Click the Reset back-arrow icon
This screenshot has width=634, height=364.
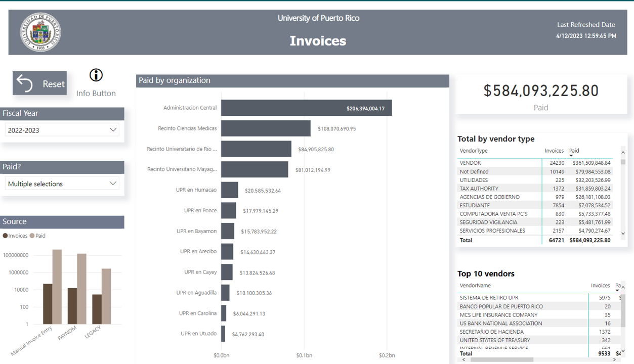point(25,83)
